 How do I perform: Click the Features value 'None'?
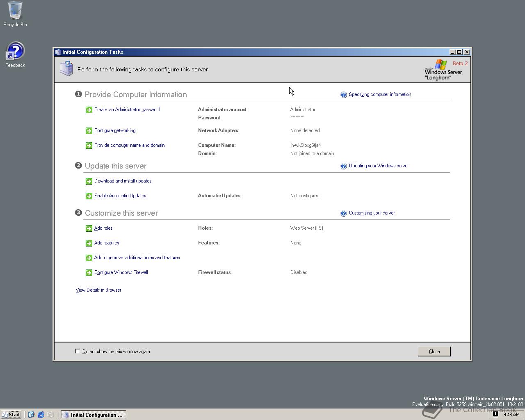pos(296,243)
